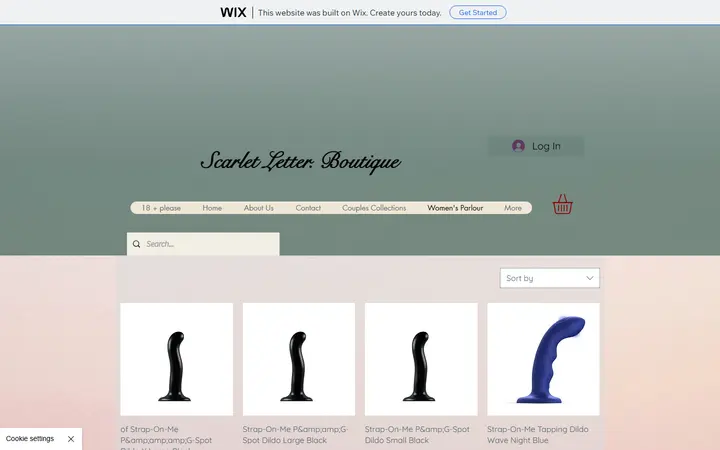Click the Scarlet Letter Boutique title
Image resolution: width=720 pixels, height=450 pixels.
click(x=301, y=162)
